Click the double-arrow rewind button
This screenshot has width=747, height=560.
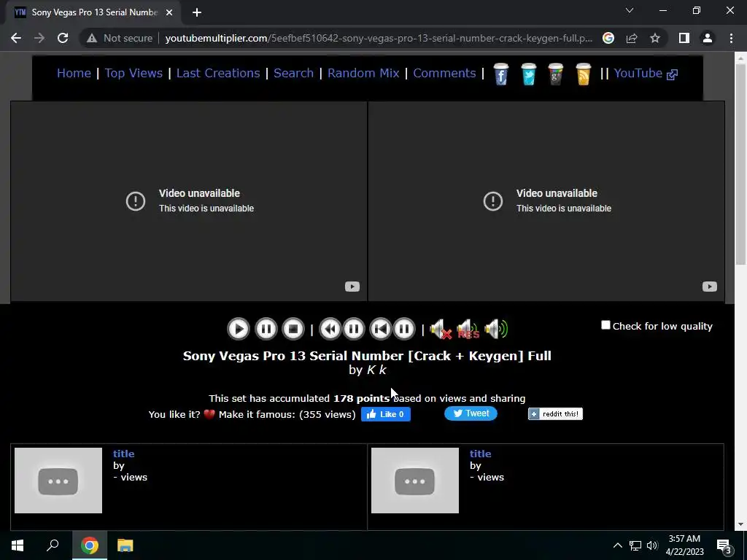point(330,329)
